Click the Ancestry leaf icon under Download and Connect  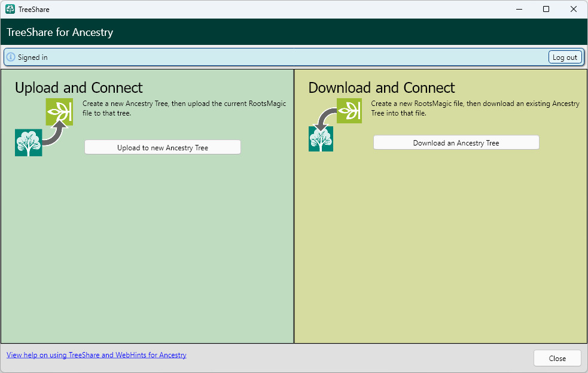(349, 111)
